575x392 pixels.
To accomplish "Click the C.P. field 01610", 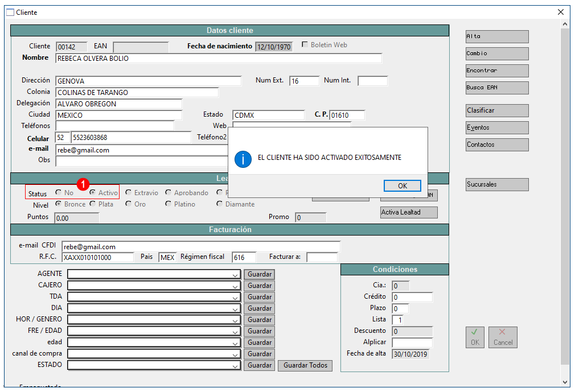I will 347,115.
